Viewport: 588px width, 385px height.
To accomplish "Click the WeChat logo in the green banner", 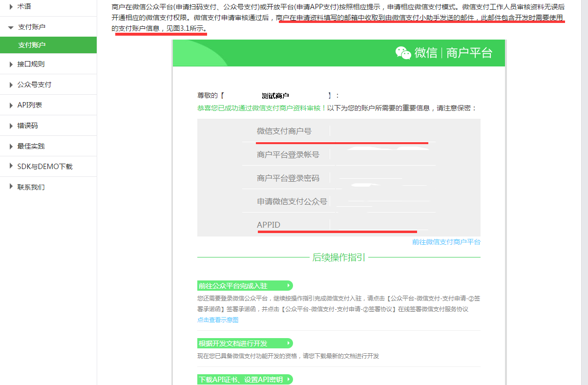I will coord(403,53).
